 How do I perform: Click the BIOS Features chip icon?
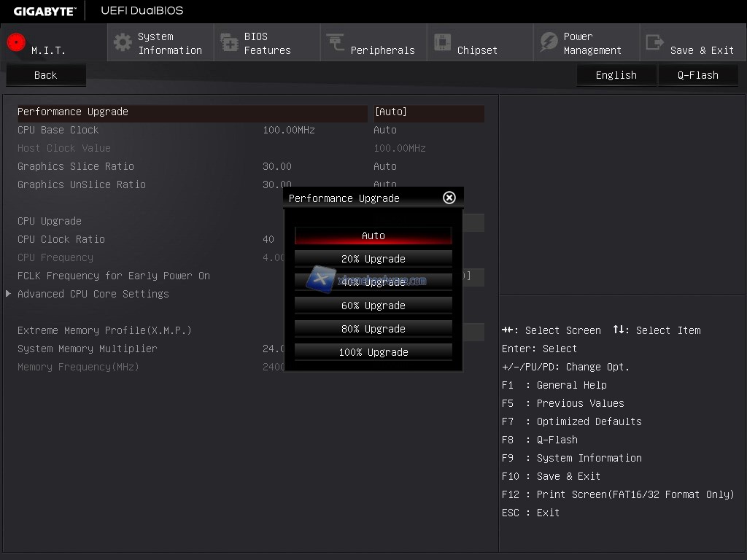(229, 43)
